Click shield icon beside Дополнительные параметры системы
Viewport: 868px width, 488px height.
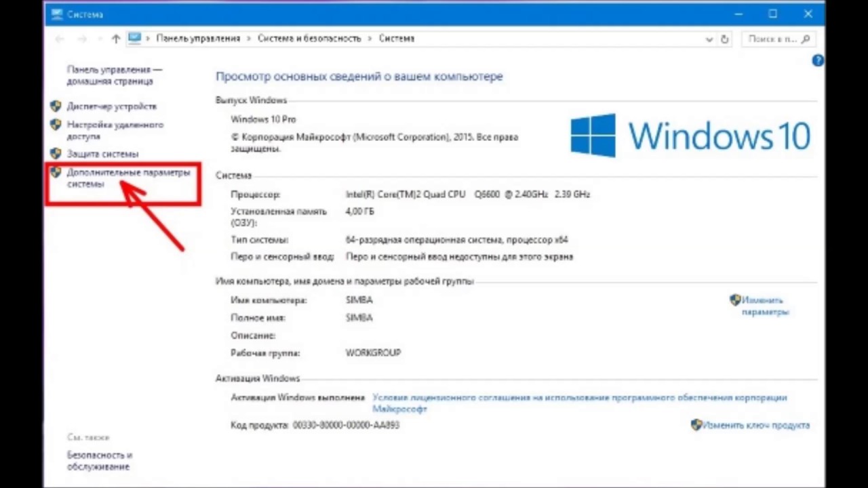click(x=56, y=172)
